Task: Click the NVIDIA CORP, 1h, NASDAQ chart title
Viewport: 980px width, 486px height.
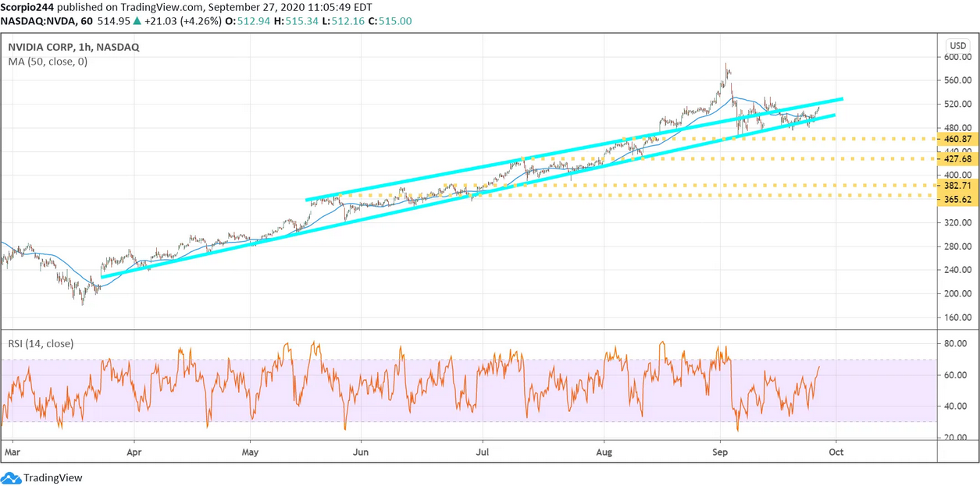Action: [73, 47]
